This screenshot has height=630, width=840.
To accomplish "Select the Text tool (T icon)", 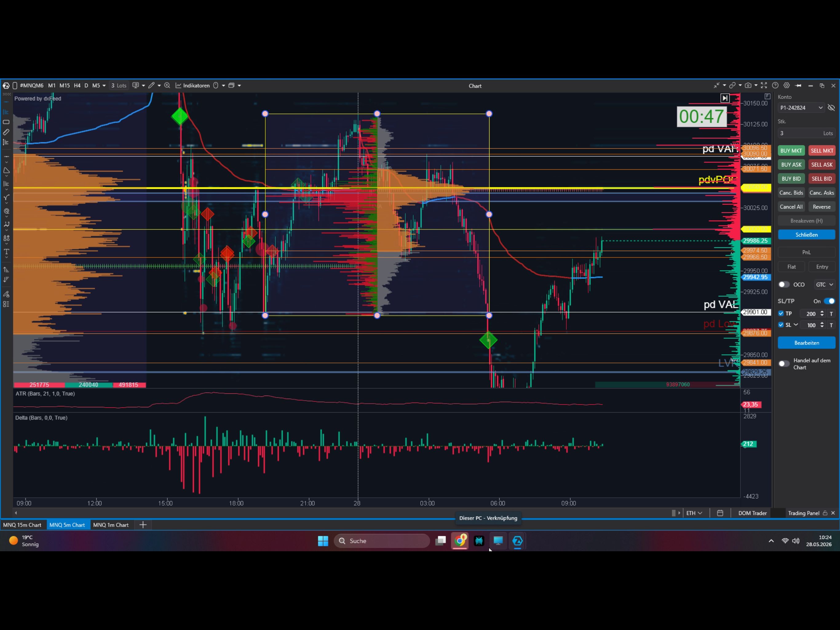I will 6,252.
